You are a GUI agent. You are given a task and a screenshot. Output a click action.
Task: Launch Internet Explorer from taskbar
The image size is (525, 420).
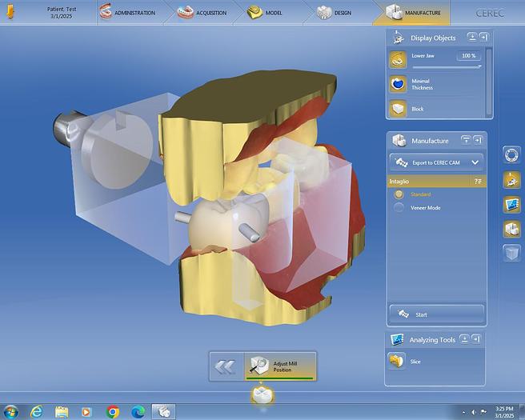[x=36, y=411]
